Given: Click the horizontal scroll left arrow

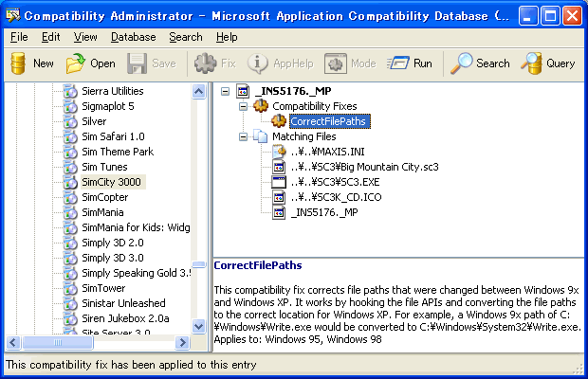Looking at the screenshot, I should click(13, 342).
